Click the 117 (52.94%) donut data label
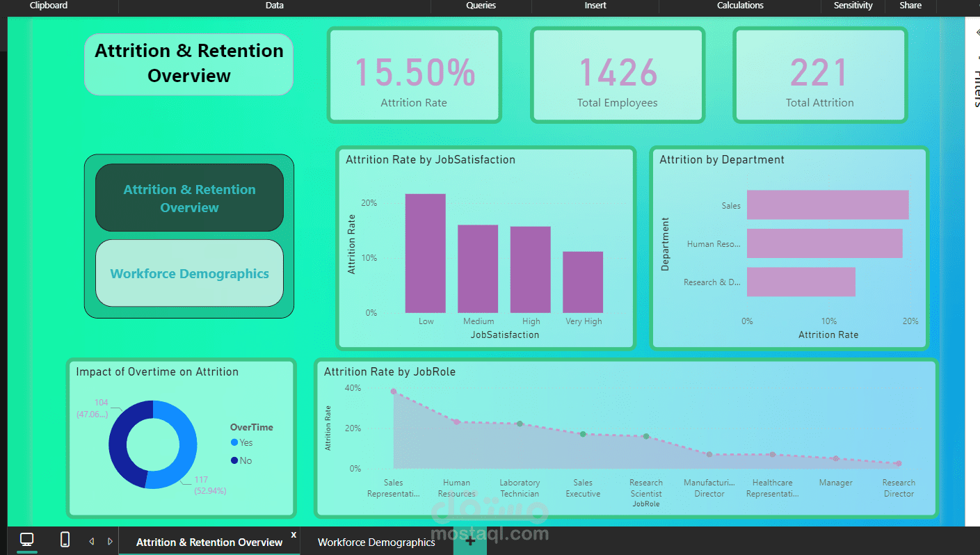Viewport: 980px width, 555px height. [210, 485]
